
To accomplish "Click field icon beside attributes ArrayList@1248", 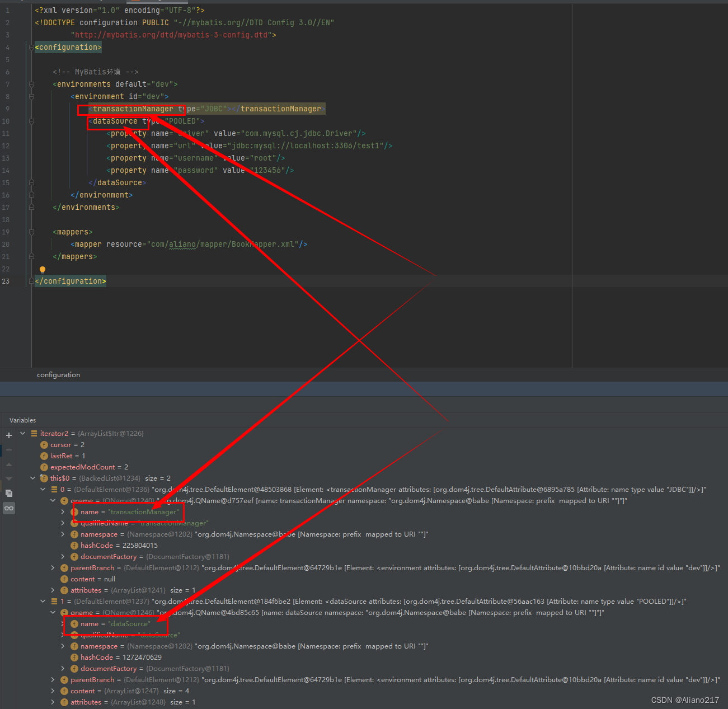I will (x=64, y=702).
